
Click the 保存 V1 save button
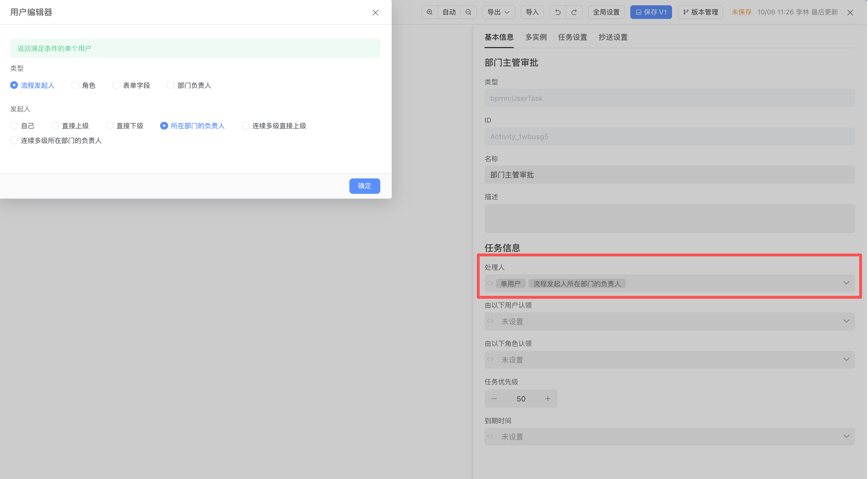click(651, 12)
